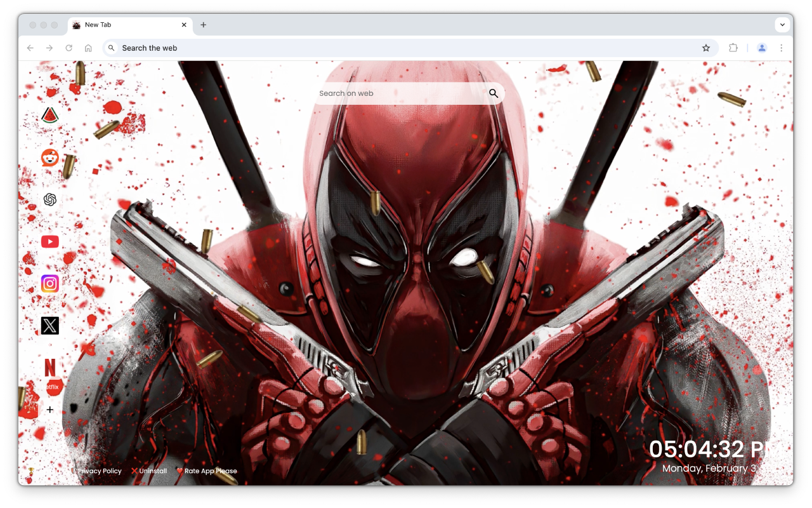Open the Extensions puzzle icon
Viewport: 812px width, 508px height.
coord(733,48)
